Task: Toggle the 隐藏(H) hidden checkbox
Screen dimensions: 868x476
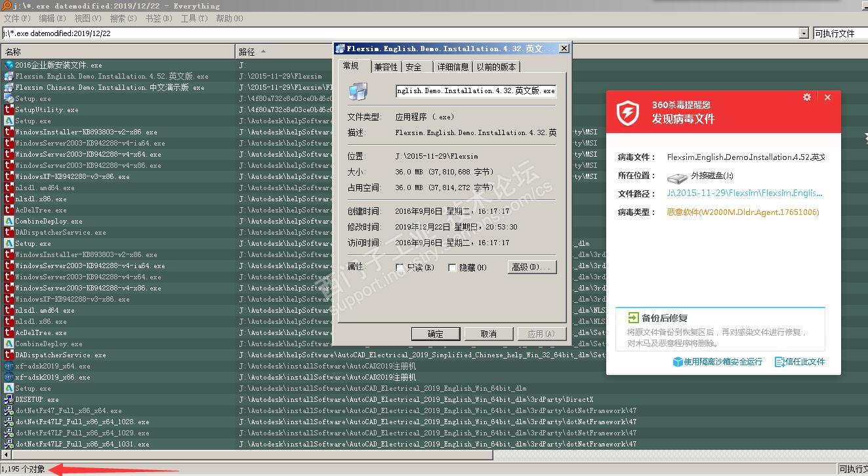Action: [x=452, y=268]
